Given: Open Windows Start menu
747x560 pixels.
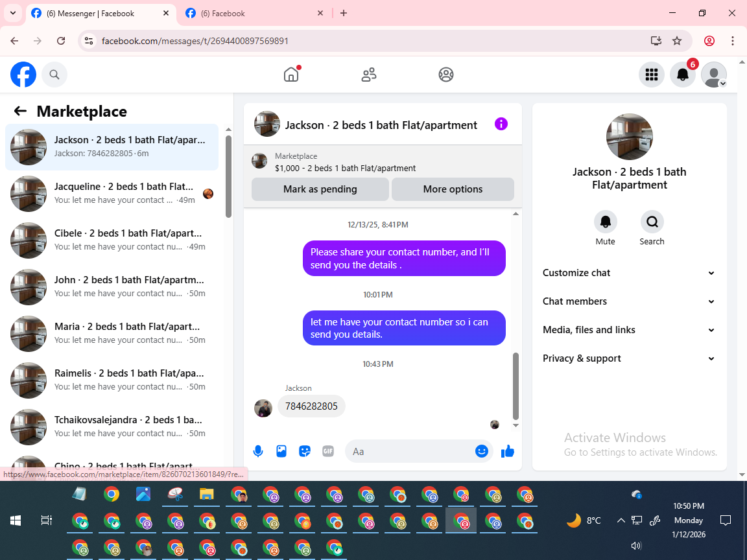Looking at the screenshot, I should (16, 520).
